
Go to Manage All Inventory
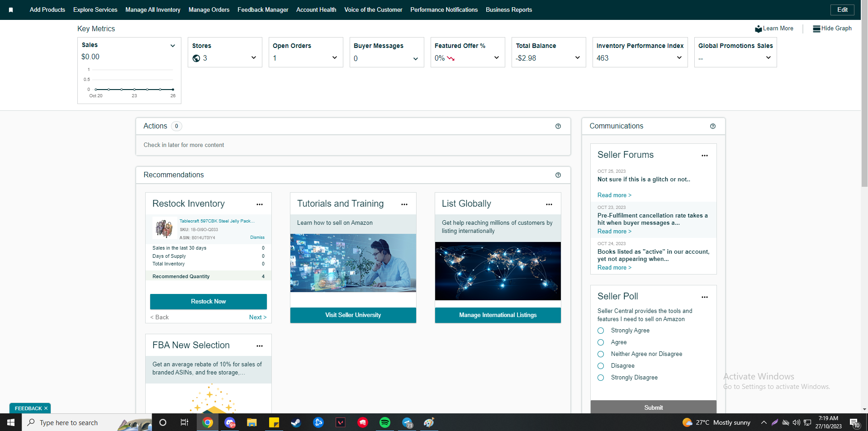pos(153,9)
